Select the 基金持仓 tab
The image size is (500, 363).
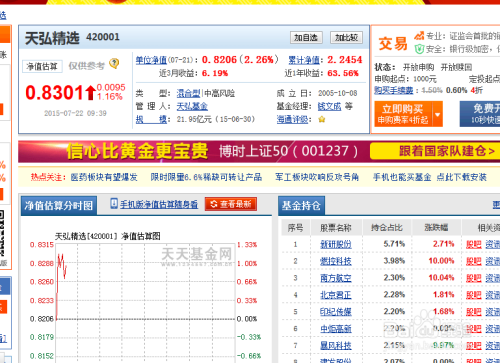click(x=301, y=205)
